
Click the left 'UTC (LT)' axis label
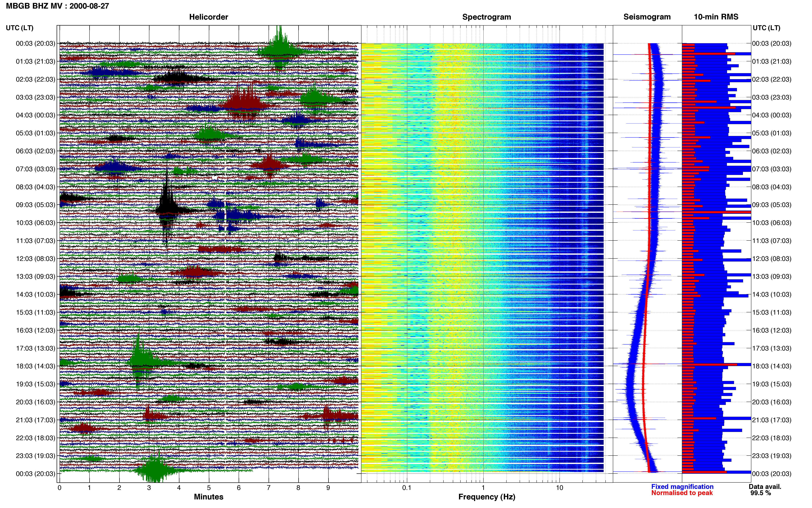pyautogui.click(x=19, y=28)
